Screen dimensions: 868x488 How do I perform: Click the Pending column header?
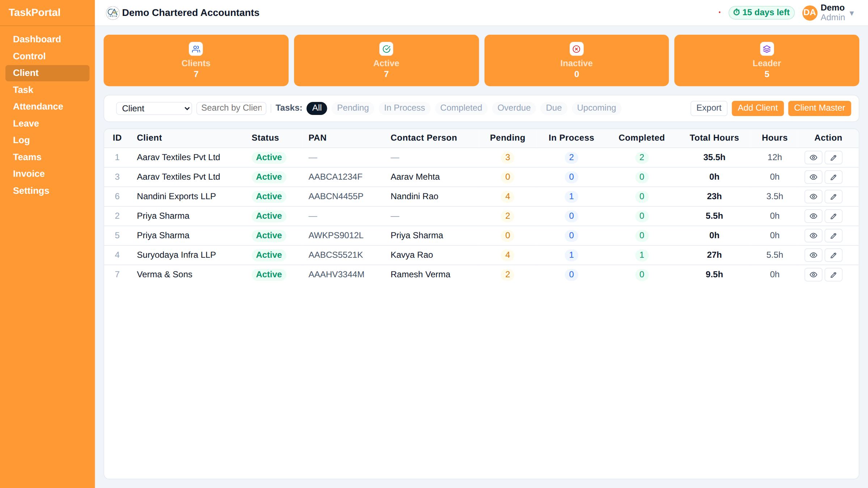point(507,138)
